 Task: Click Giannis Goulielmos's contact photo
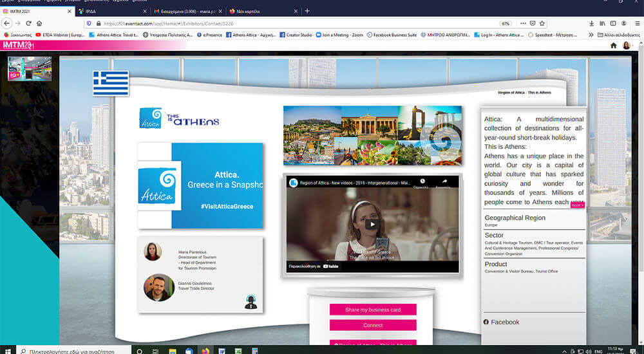[159, 288]
